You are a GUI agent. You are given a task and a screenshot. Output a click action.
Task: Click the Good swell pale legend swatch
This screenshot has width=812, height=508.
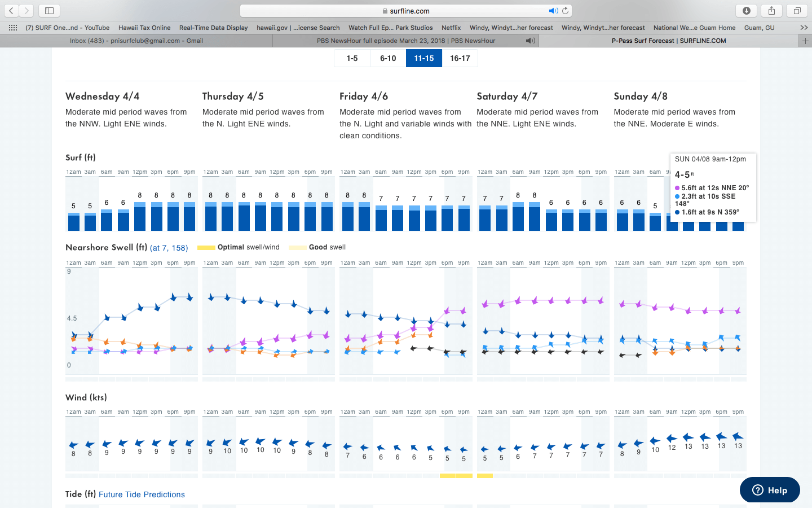[297, 247]
